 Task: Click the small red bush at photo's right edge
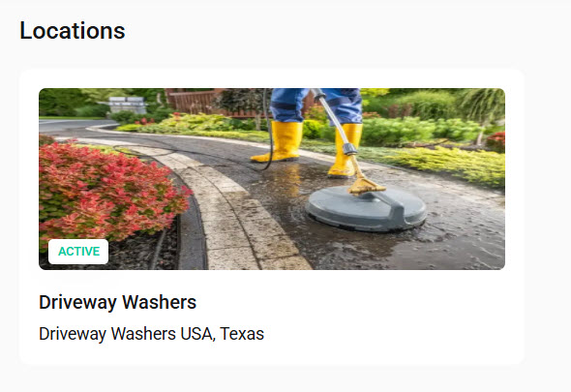(496, 141)
